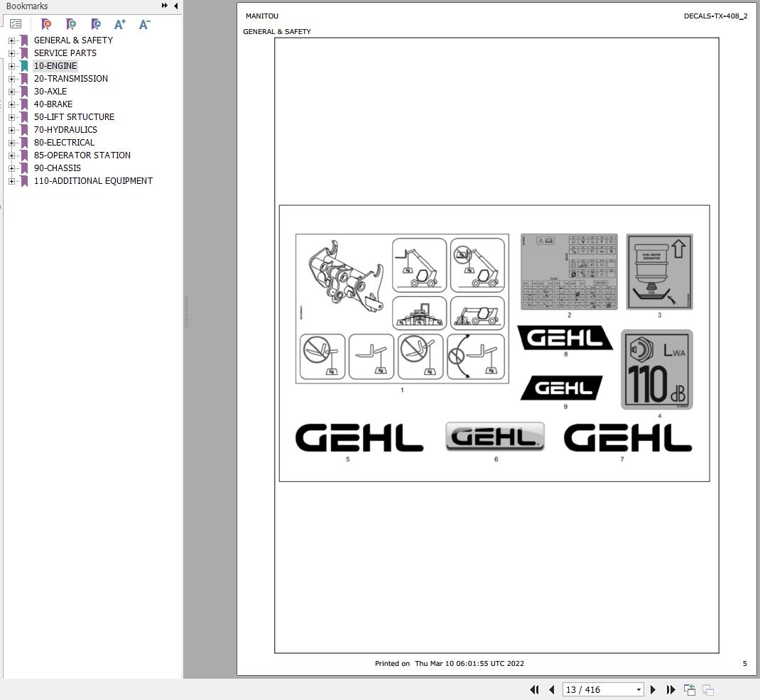Screen dimensions: 760x700
Task: Go to the last page
Action: click(671, 689)
